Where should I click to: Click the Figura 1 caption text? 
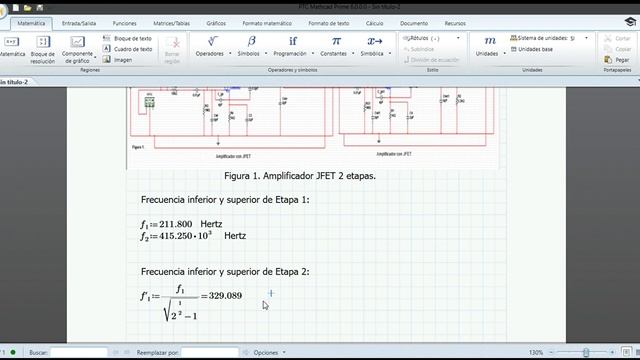[x=300, y=176]
